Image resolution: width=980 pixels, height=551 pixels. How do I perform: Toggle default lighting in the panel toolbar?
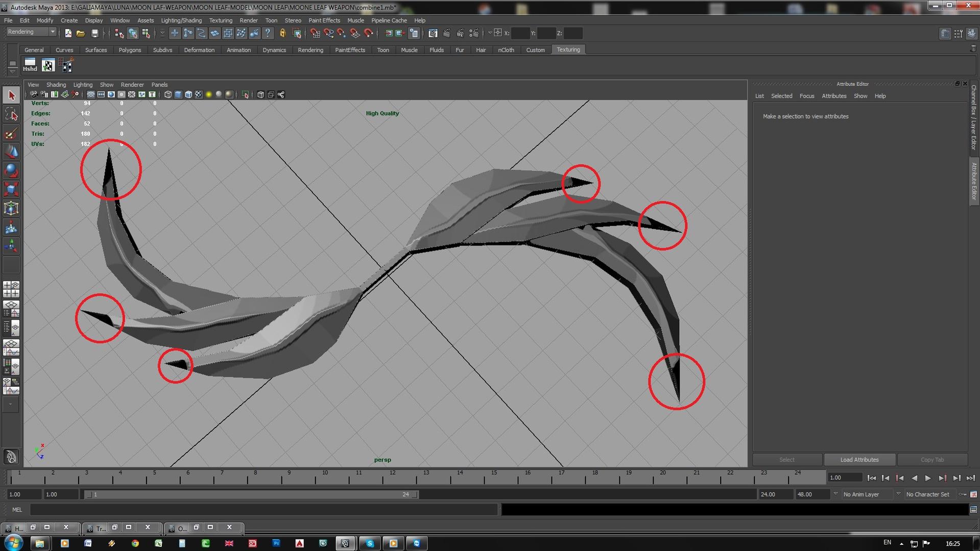pyautogui.click(x=209, y=94)
